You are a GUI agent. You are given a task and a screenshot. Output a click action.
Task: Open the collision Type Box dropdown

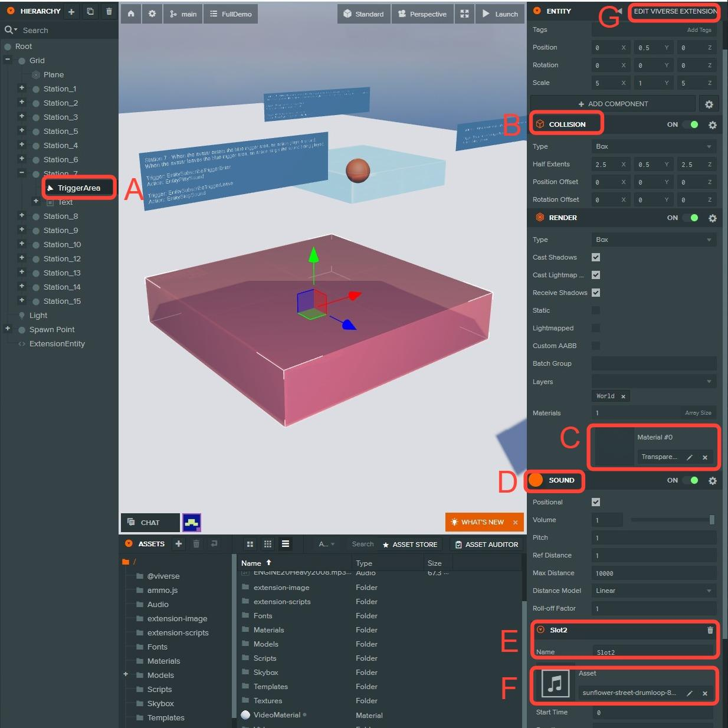pos(654,146)
